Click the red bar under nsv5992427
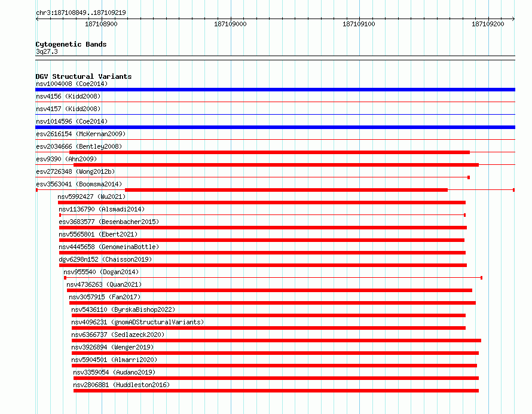This screenshot has width=532, height=414. tap(262, 203)
